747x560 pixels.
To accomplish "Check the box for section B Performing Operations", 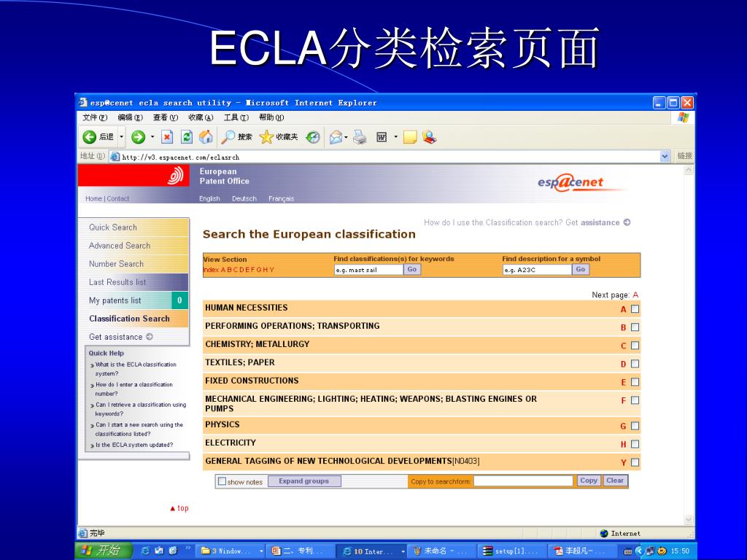I will pos(635,327).
